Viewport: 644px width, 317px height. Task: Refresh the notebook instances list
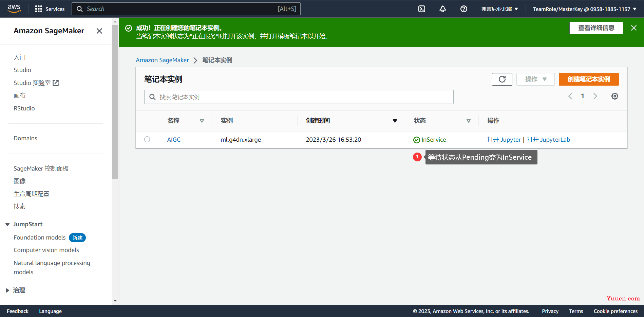[x=502, y=79]
